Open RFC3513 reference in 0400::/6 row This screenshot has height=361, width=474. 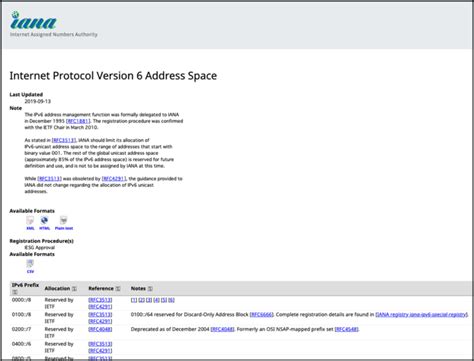point(100,344)
